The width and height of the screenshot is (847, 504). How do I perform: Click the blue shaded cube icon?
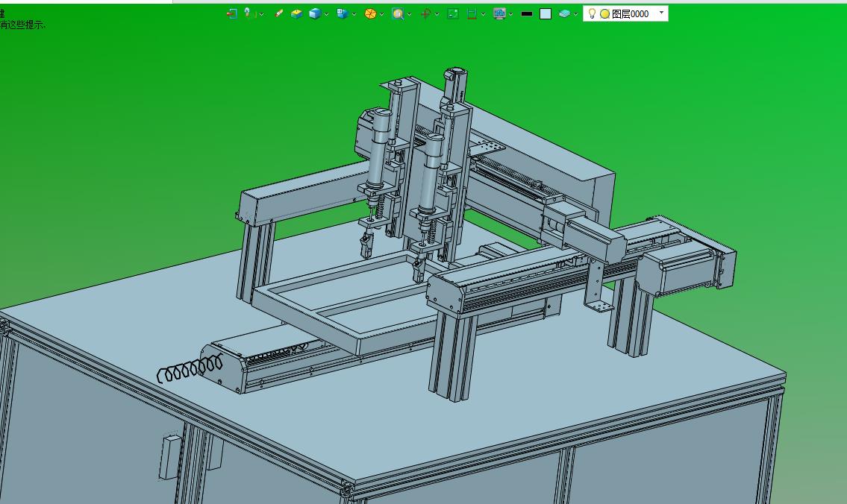pyautogui.click(x=315, y=13)
